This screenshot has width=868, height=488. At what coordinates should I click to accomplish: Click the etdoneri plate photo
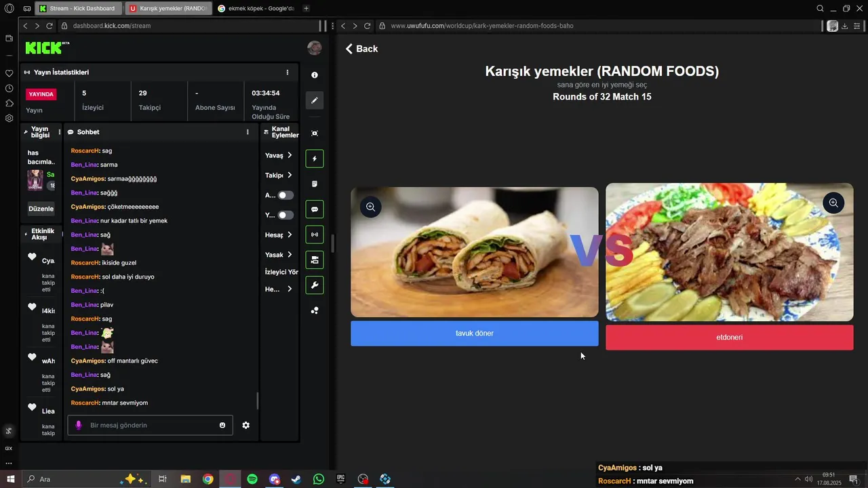pos(730,252)
